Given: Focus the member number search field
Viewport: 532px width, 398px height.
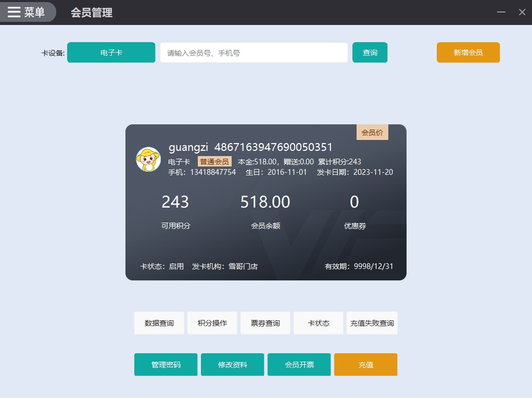Looking at the screenshot, I should (x=254, y=53).
